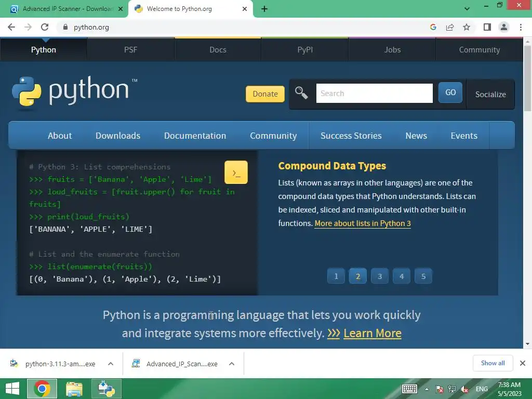Click the browser Forward arrow
Screen dimensions: 532x399
(x=28, y=27)
